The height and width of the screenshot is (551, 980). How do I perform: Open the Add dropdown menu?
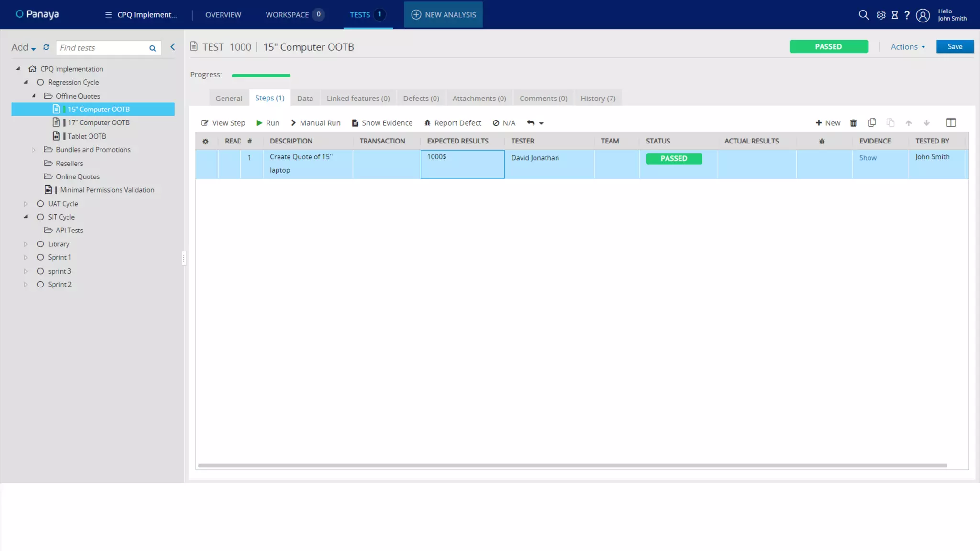(23, 47)
